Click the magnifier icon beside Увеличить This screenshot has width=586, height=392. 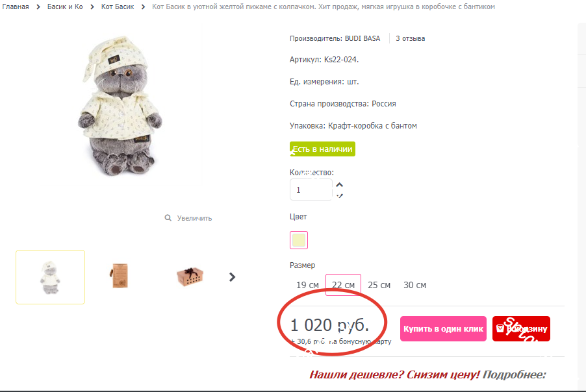[168, 217]
